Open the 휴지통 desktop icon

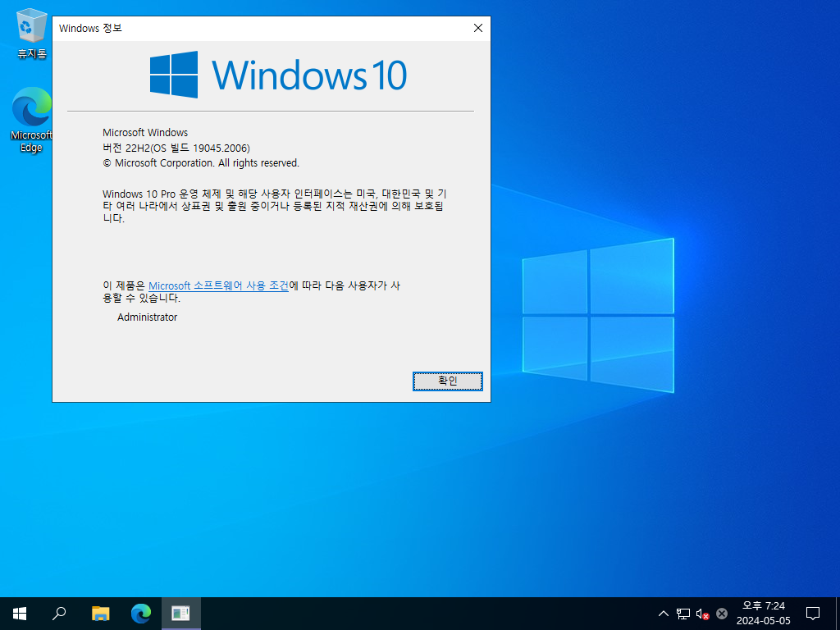(32, 34)
